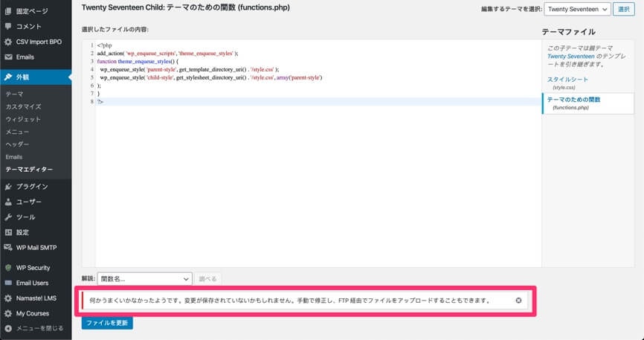
Task: Click the Twenty Seventeen Child page title
Action: 186,7
